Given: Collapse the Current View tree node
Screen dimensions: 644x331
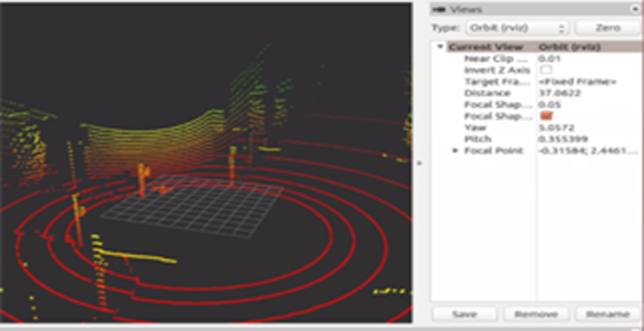Looking at the screenshot, I should [440, 47].
